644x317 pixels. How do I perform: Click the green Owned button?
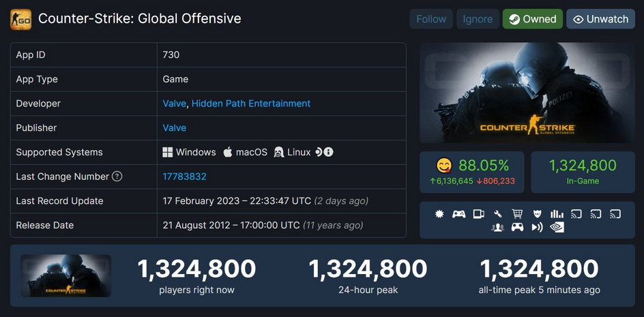(533, 19)
